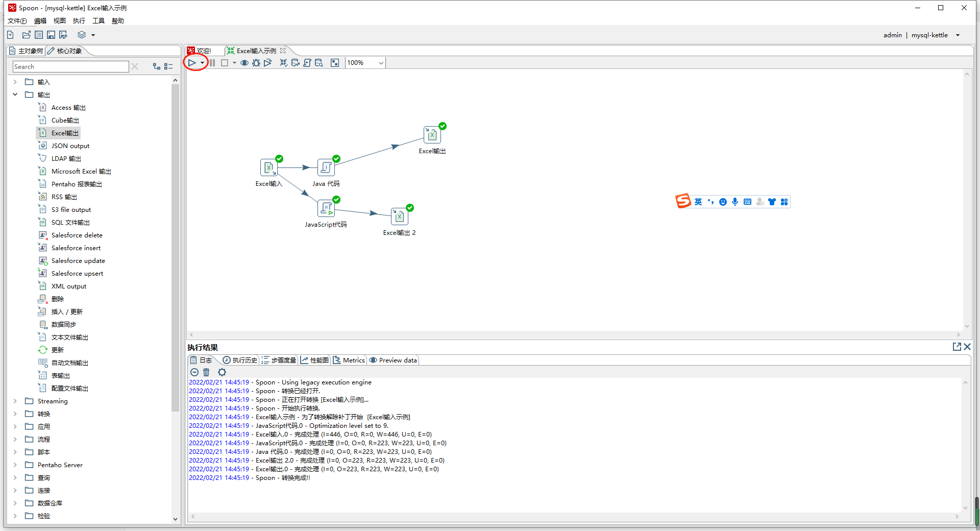The width and height of the screenshot is (980, 531).
Task: Click the debug transformation bug icon
Action: click(256, 63)
